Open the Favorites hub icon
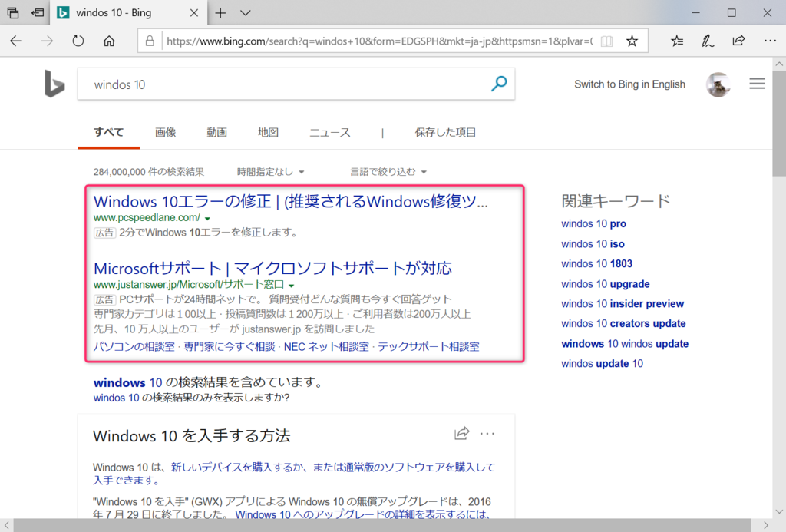 click(677, 41)
